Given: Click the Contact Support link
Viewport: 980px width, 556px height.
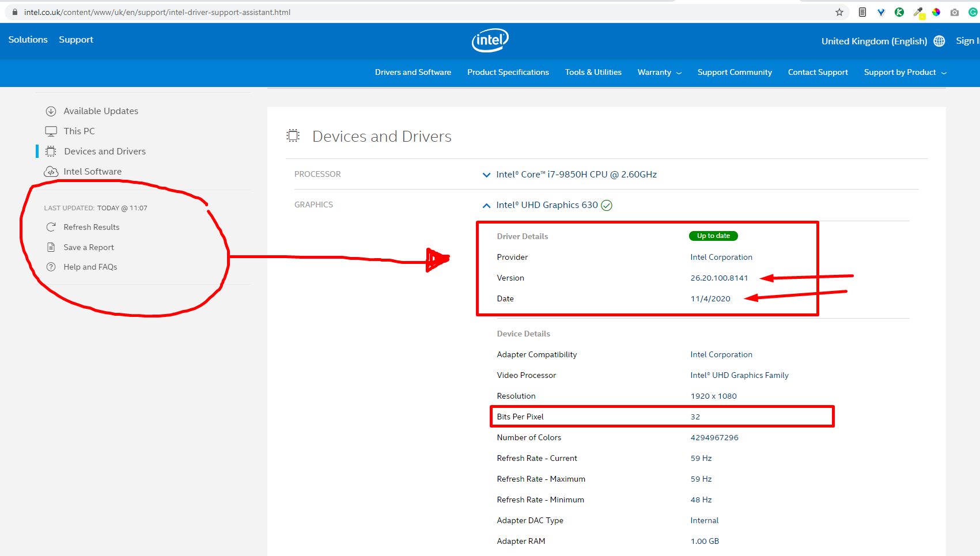Looking at the screenshot, I should [x=818, y=73].
